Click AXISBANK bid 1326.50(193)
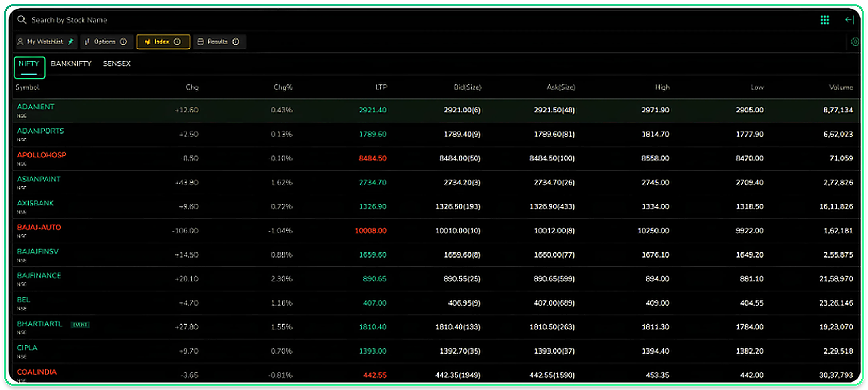This screenshot has height=390, width=868. point(458,206)
